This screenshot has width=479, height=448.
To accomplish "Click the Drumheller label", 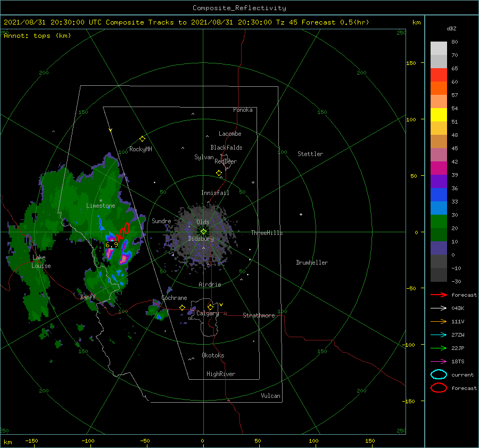I will [312, 263].
